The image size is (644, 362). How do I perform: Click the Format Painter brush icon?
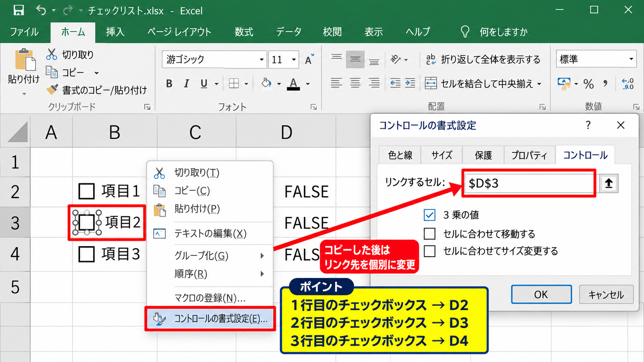coord(52,90)
